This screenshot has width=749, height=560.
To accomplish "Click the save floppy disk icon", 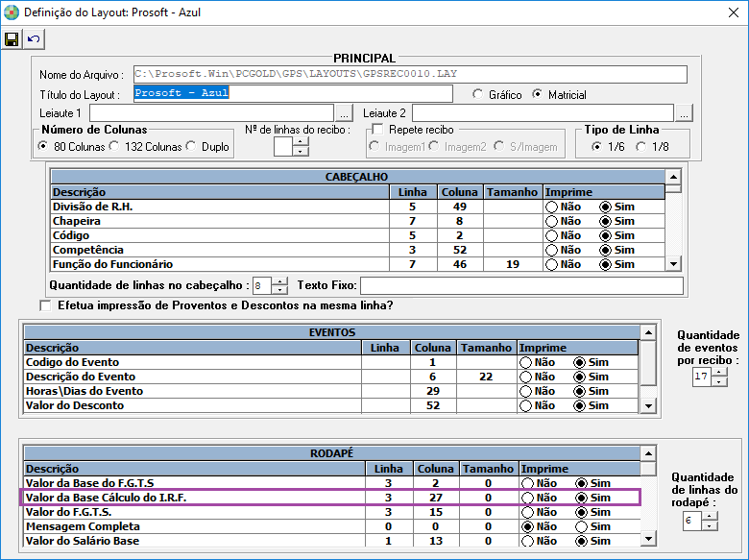I will (12, 39).
